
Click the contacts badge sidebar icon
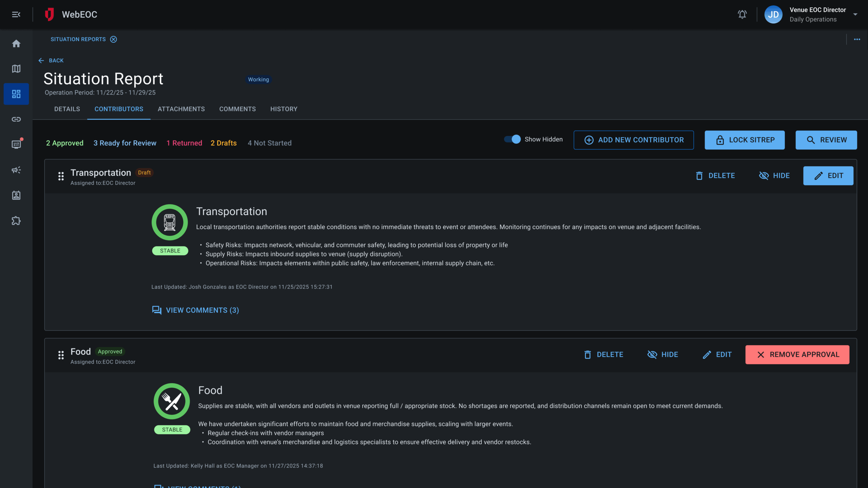tap(16, 196)
